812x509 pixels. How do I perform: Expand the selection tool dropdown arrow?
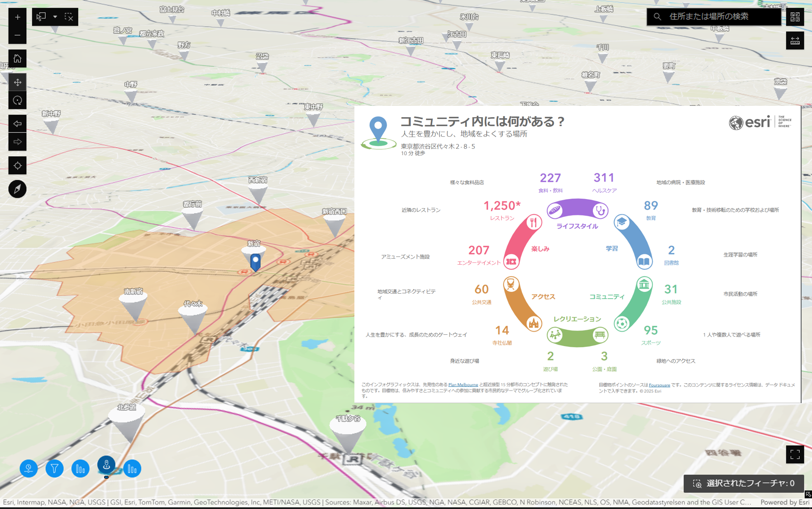(x=55, y=16)
